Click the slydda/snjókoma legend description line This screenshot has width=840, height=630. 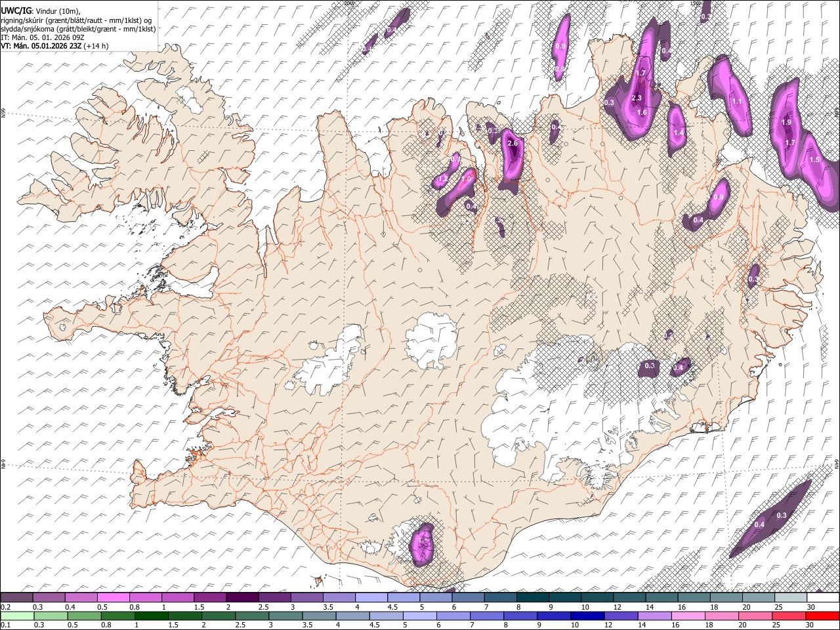(78, 29)
